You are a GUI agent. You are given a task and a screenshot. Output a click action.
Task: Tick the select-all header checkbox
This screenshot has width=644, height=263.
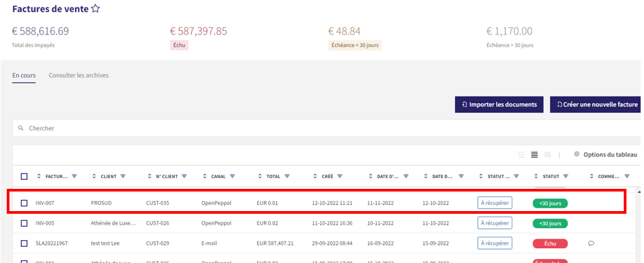24,177
